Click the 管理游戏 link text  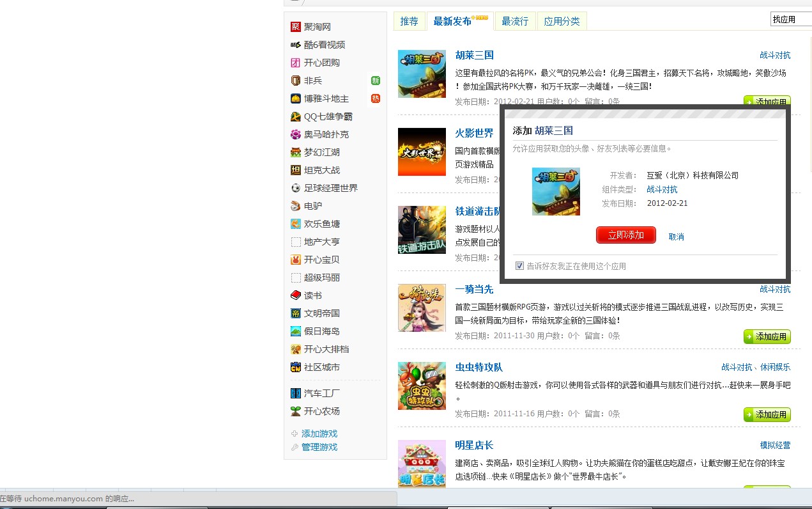pos(319,447)
